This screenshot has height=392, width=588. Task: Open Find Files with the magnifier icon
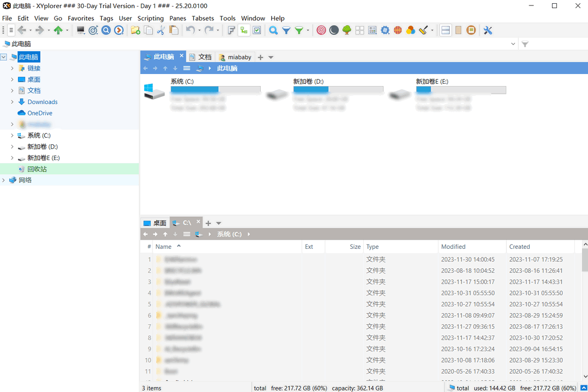click(273, 30)
